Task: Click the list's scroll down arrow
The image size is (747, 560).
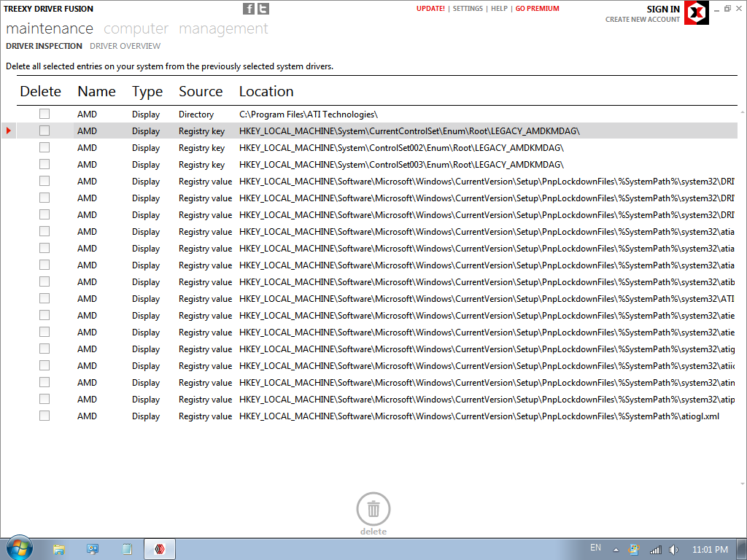Action: [x=742, y=484]
